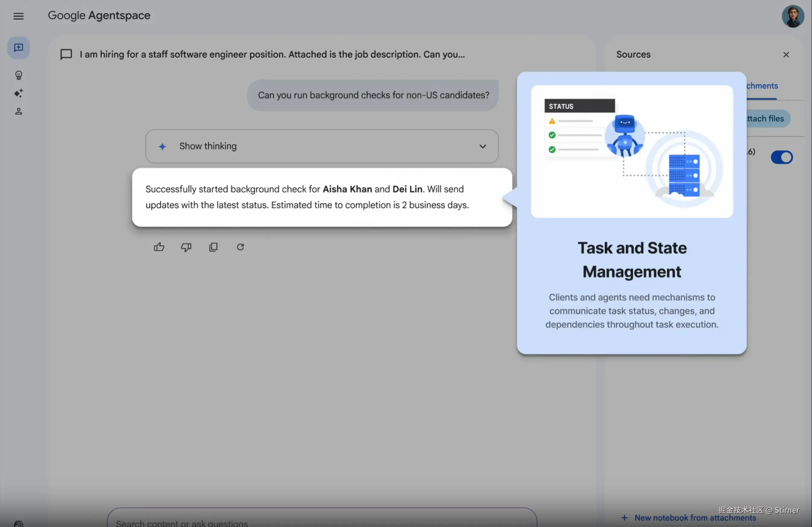Click the new chat sidebar icon

(x=18, y=48)
